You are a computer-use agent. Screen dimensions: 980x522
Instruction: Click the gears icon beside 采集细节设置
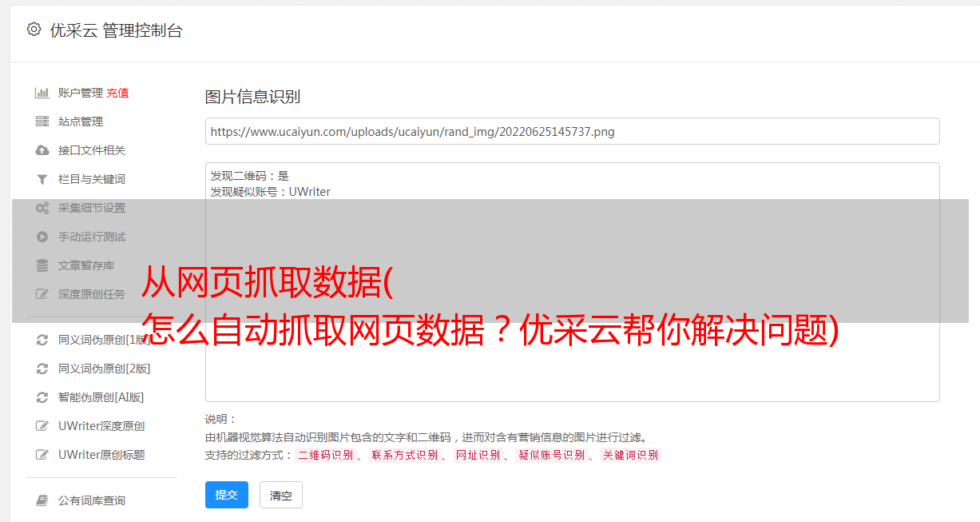click(x=42, y=208)
